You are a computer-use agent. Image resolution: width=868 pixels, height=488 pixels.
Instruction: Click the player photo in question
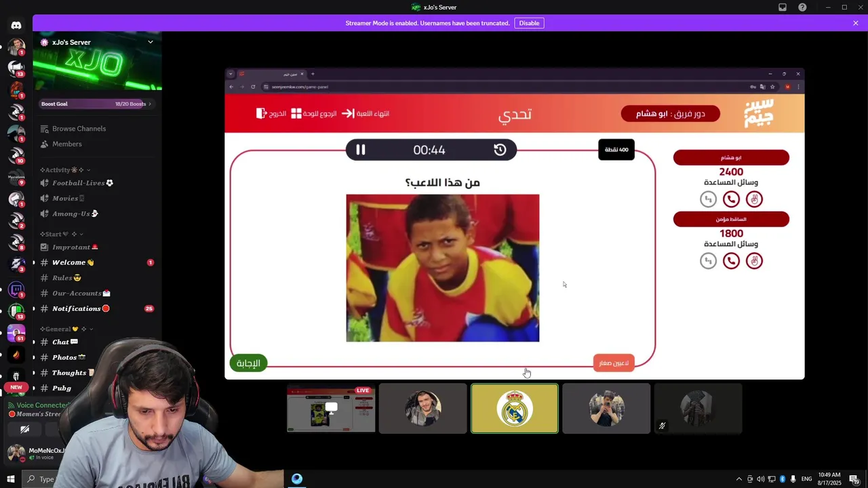[443, 268]
